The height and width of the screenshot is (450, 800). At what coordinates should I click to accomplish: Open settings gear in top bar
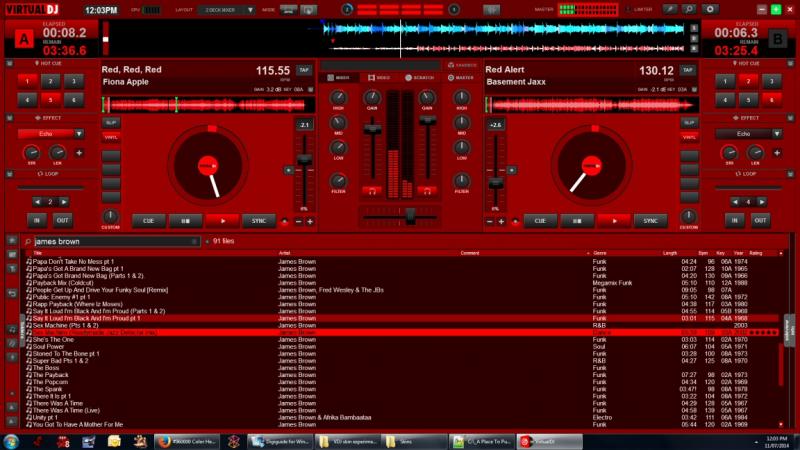[710, 9]
